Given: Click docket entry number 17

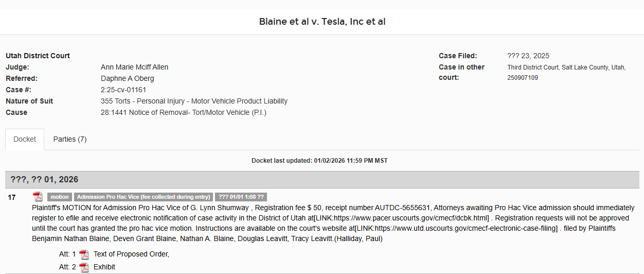Looking at the screenshot, I should tap(12, 197).
